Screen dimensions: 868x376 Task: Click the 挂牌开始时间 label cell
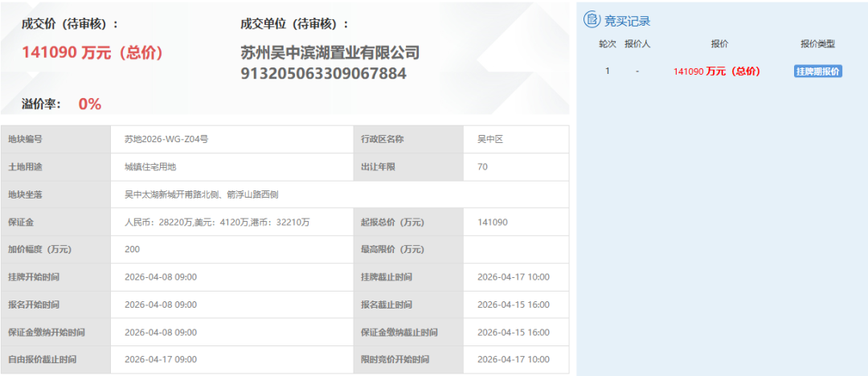click(56, 277)
